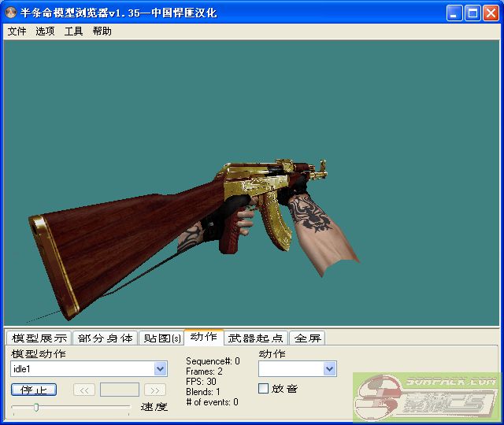This screenshot has width=504, height=425.
Task: Maximize the model viewer window
Action: [x=472, y=13]
